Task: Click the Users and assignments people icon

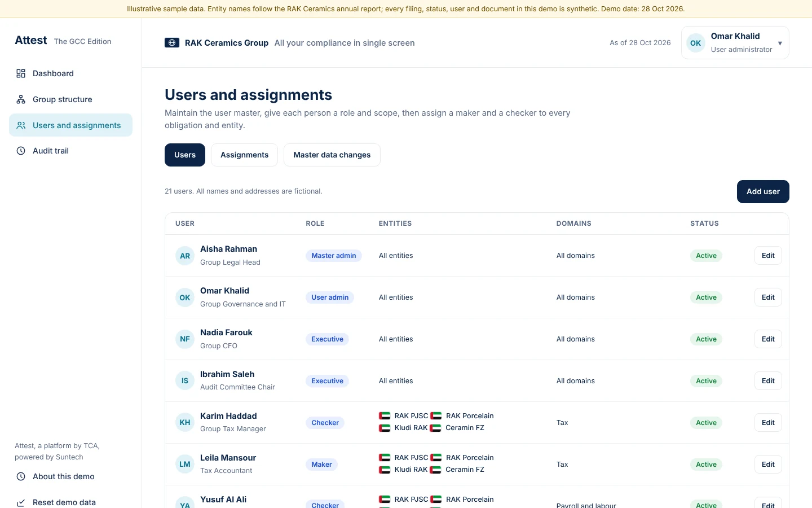Action: click(x=21, y=125)
